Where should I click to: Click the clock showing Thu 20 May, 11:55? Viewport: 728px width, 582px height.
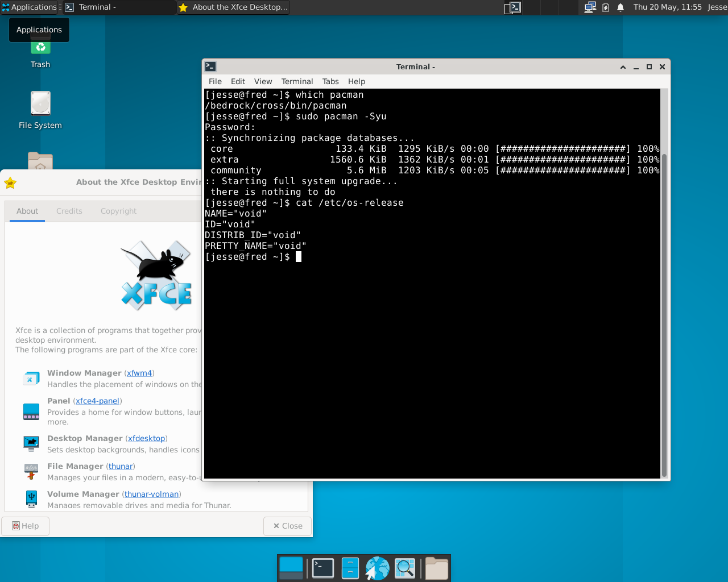pyautogui.click(x=668, y=7)
